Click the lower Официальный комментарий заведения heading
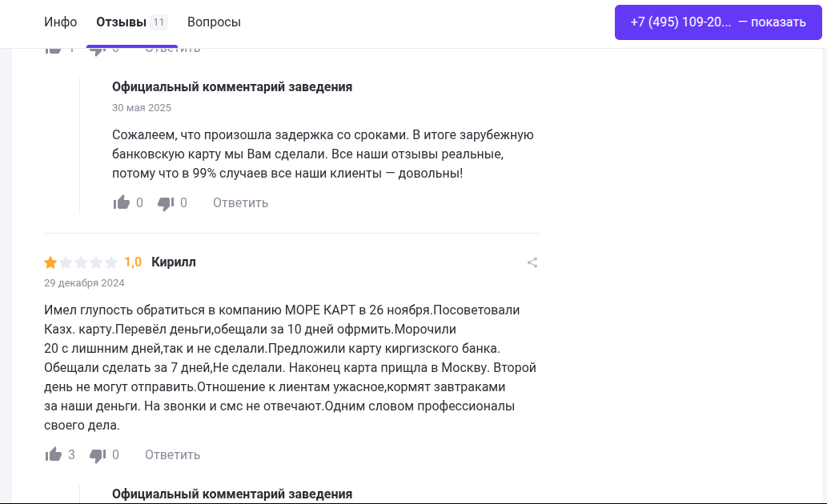827x504 pixels. click(x=232, y=494)
